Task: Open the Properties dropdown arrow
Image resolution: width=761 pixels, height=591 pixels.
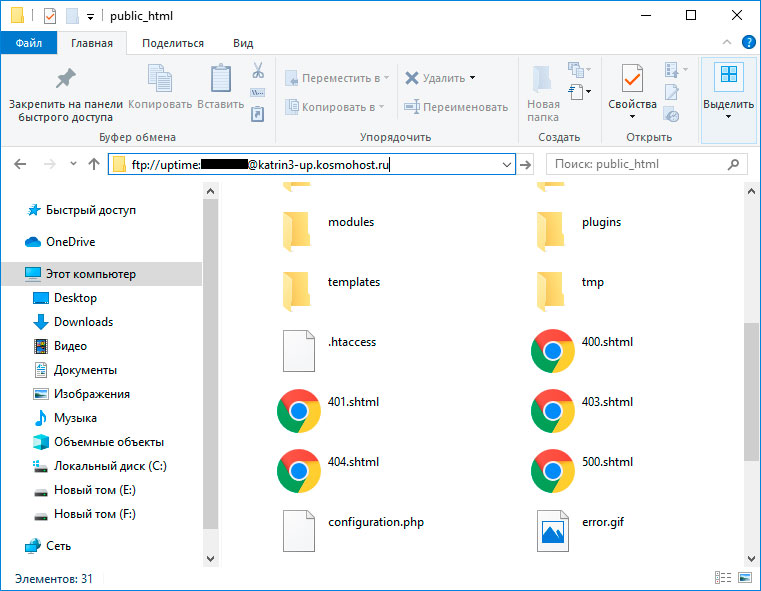Action: 632,116
